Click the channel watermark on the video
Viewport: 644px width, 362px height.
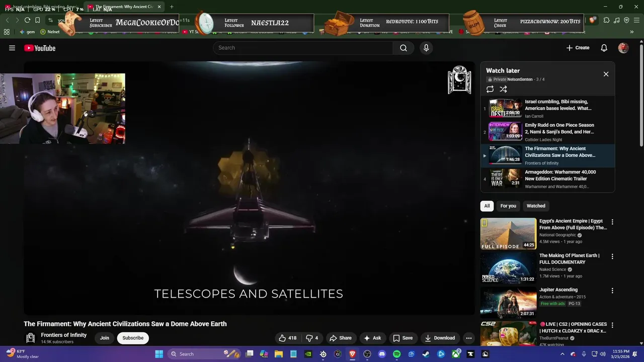point(459,80)
